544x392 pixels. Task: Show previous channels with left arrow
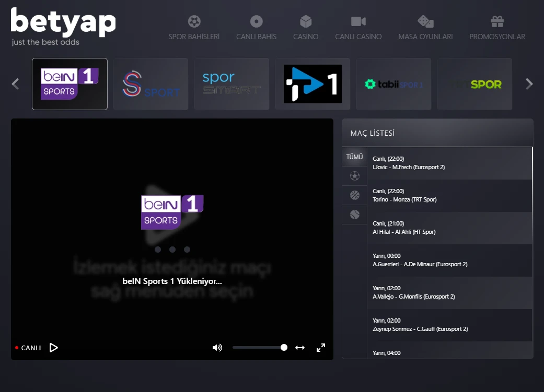15,84
